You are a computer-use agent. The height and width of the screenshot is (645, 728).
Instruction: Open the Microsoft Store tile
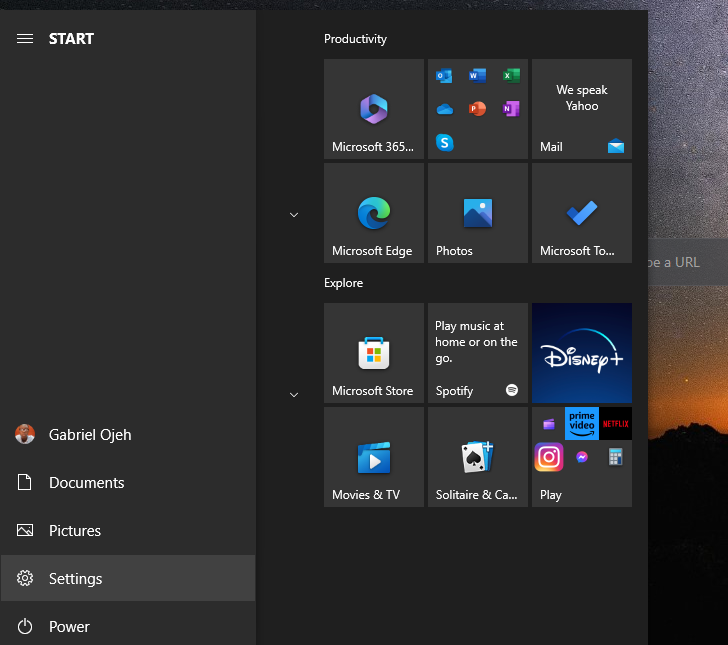point(374,353)
